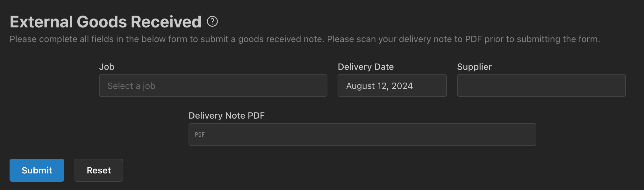Click the Delivery Date label
This screenshot has width=644, height=190.
point(366,67)
